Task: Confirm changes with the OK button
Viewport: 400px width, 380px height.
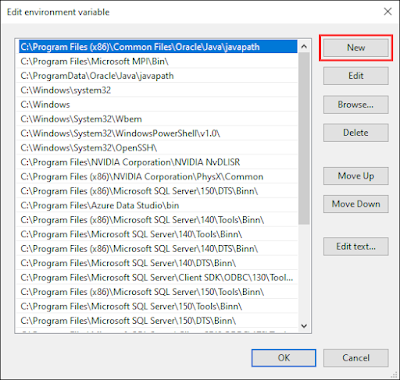Action: tap(284, 358)
